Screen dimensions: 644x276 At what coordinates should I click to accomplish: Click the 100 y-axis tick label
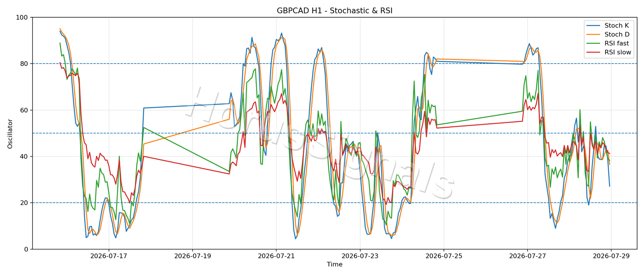(x=22, y=17)
